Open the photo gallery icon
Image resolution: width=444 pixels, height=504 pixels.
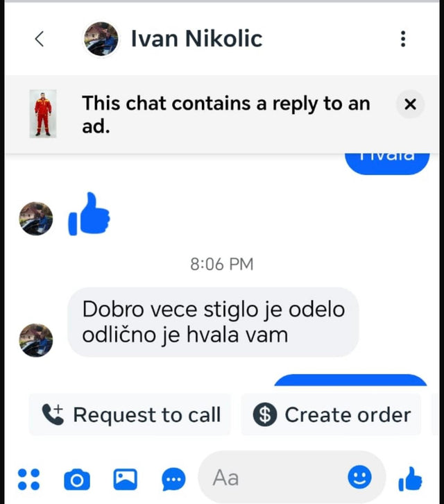point(126,479)
